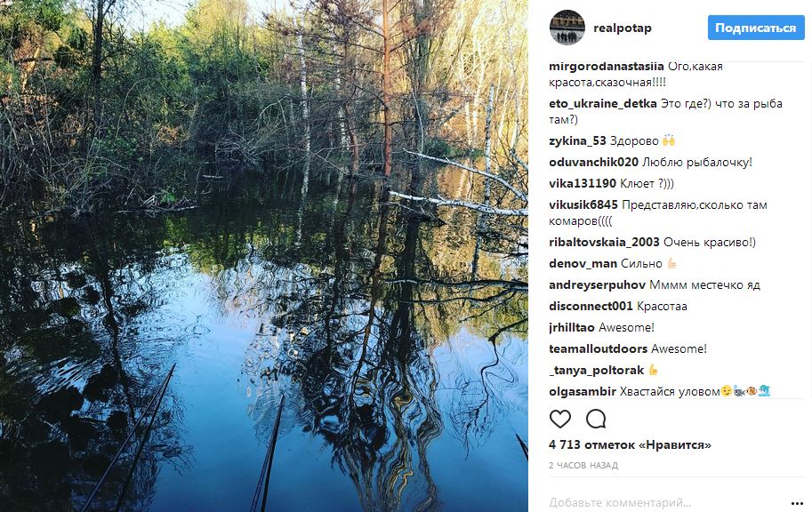Click the blue Подписаться follow button
Viewport: 812px width, 512px height.
pos(755,28)
